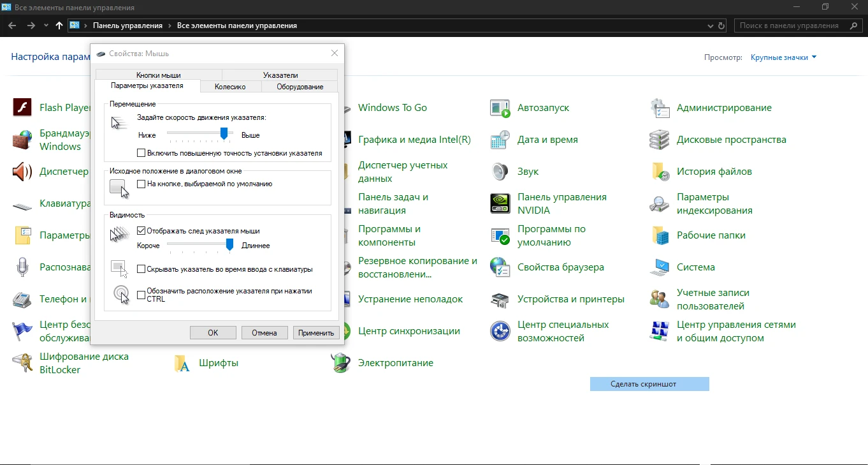Open the Кнопки мыши tab
868x465 pixels.
pos(158,75)
